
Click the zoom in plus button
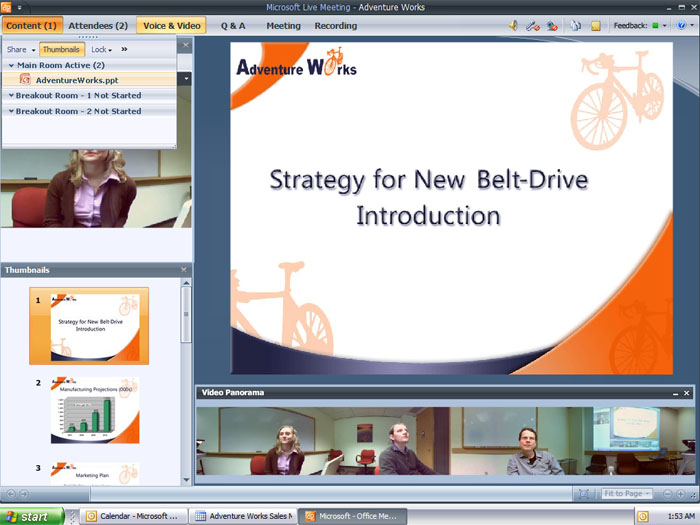[x=680, y=494]
